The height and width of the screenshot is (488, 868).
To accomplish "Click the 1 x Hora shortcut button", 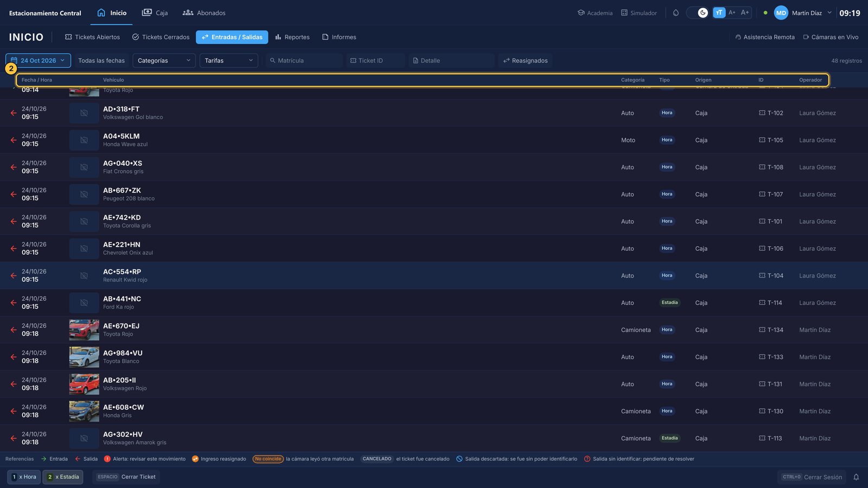I will [24, 477].
